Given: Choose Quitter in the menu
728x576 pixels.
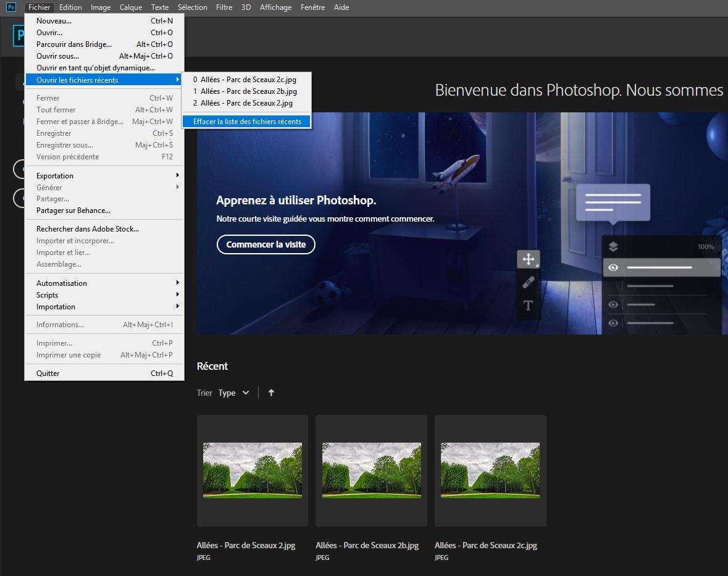Looking at the screenshot, I should coord(104,373).
